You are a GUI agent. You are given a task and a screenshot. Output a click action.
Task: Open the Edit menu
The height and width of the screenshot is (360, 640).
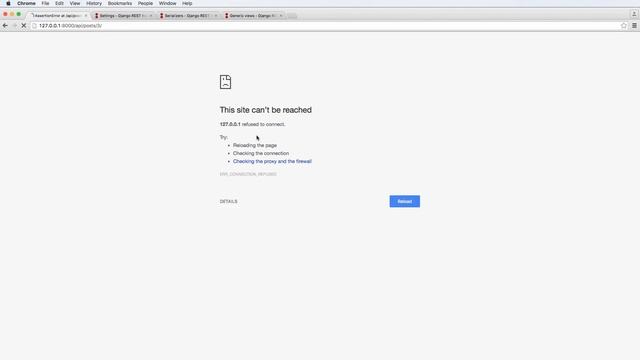click(59, 3)
